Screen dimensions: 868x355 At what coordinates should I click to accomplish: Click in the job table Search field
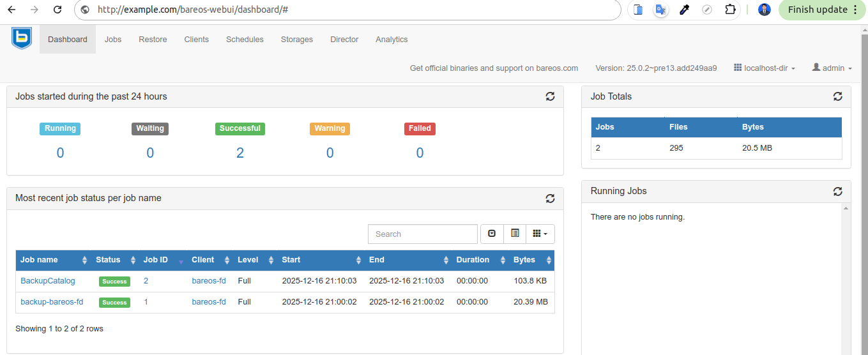coord(423,234)
